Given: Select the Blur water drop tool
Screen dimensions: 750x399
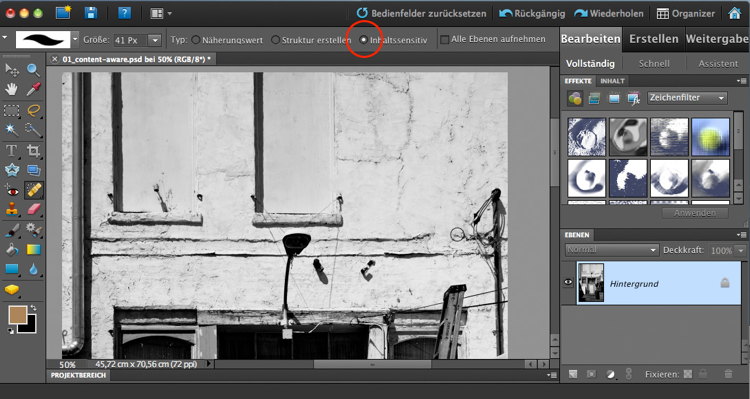Looking at the screenshot, I should click(33, 269).
